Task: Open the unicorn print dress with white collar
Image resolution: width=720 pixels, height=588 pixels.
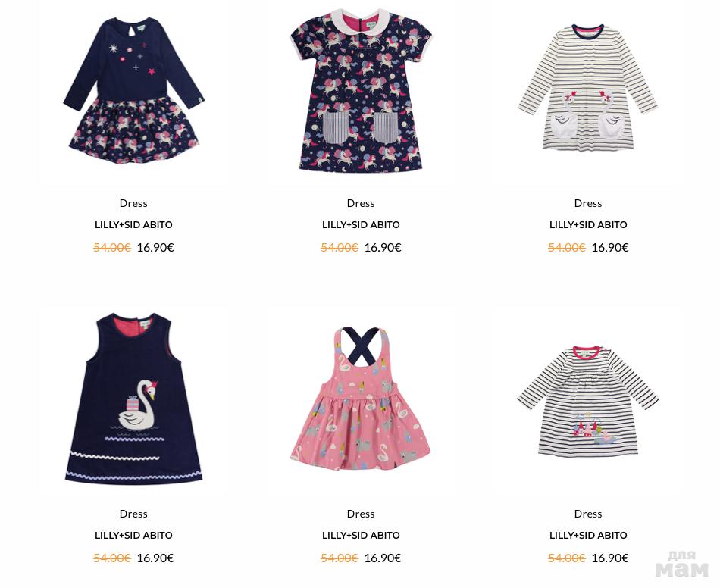Action: [x=361, y=90]
